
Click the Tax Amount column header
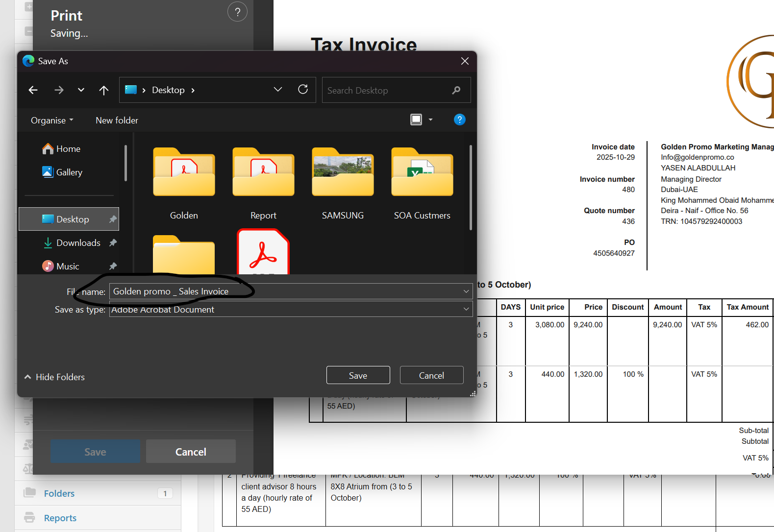(748, 307)
